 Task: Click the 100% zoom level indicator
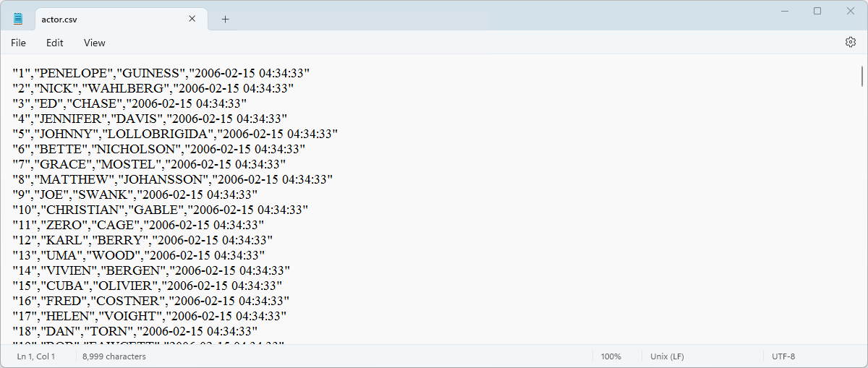pos(611,356)
